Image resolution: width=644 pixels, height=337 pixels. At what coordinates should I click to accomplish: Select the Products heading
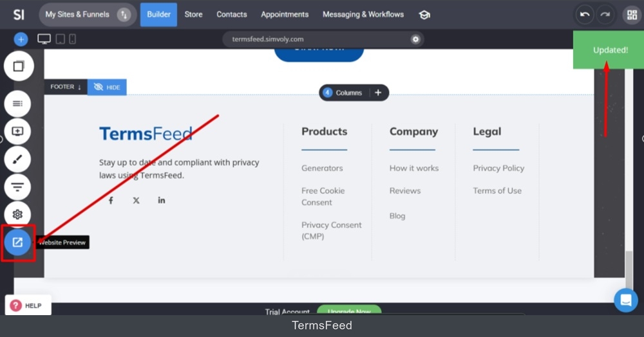point(325,131)
